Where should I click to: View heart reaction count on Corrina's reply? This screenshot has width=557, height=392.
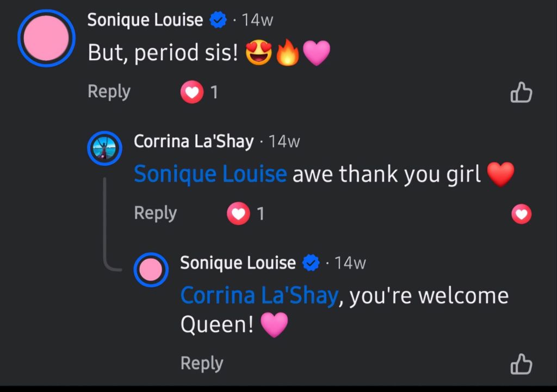pyautogui.click(x=246, y=214)
